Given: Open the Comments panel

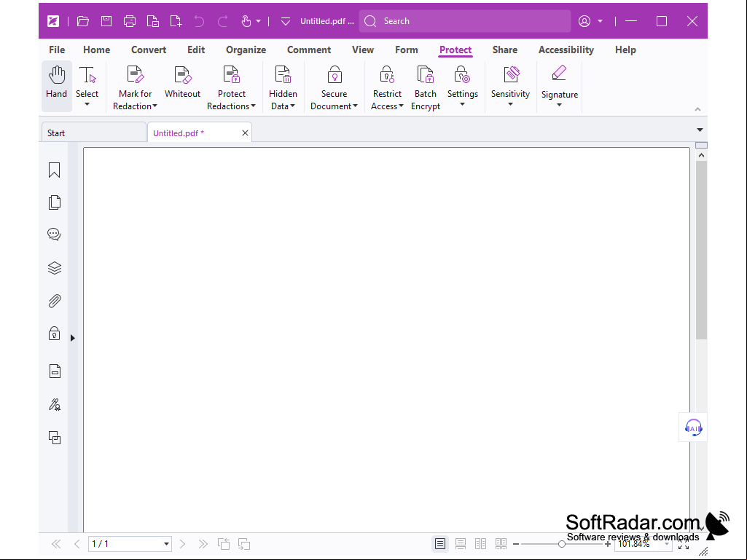Looking at the screenshot, I should tap(55, 234).
